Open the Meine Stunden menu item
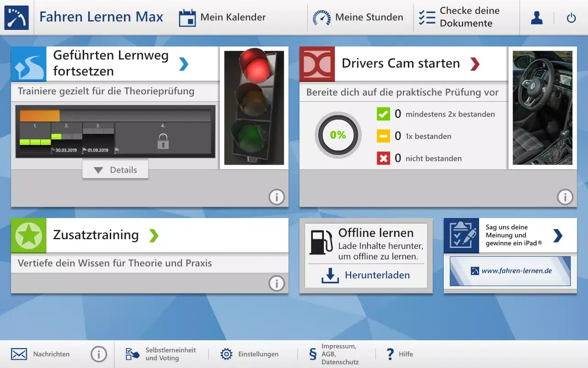The height and width of the screenshot is (368, 588). pyautogui.click(x=358, y=17)
